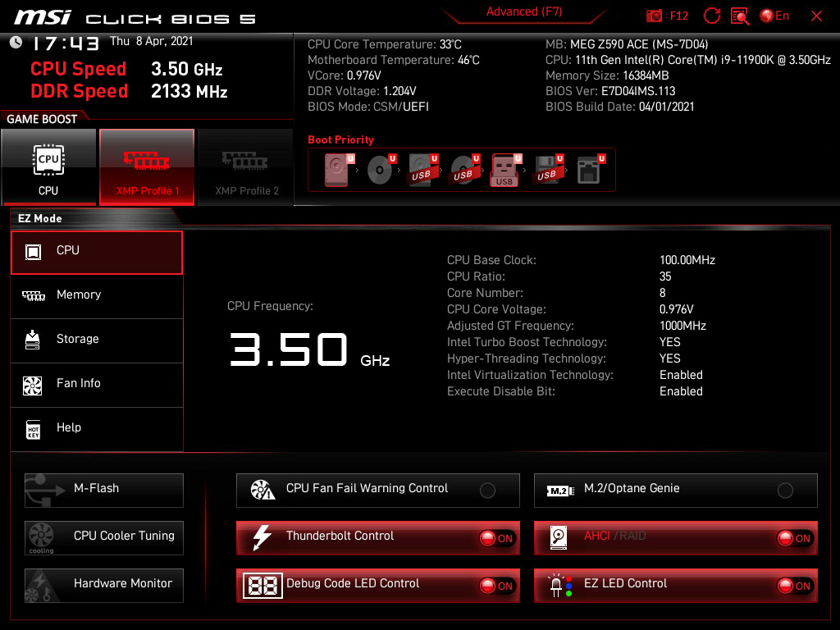Viewport: 840px width, 630px height.
Task: Open the search magnifier icon in header
Action: (x=740, y=16)
